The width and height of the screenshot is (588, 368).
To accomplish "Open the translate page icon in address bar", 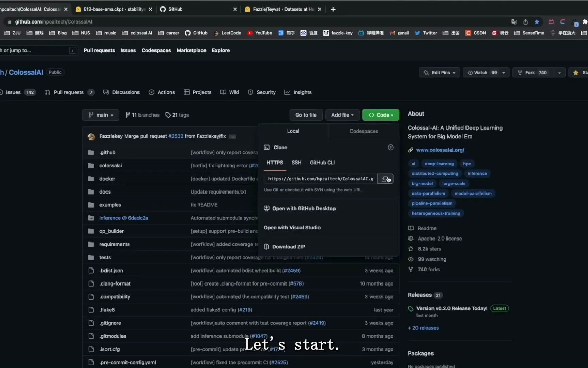I will 514,22.
